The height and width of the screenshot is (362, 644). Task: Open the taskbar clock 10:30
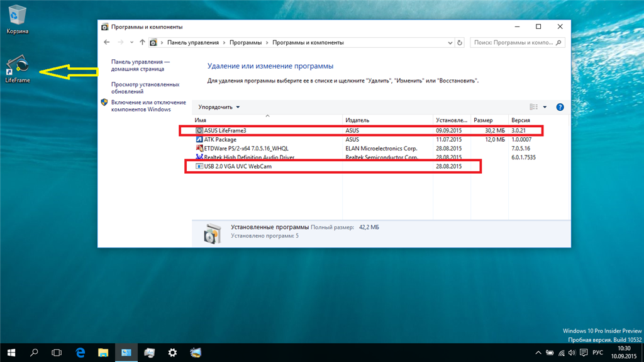(623, 353)
